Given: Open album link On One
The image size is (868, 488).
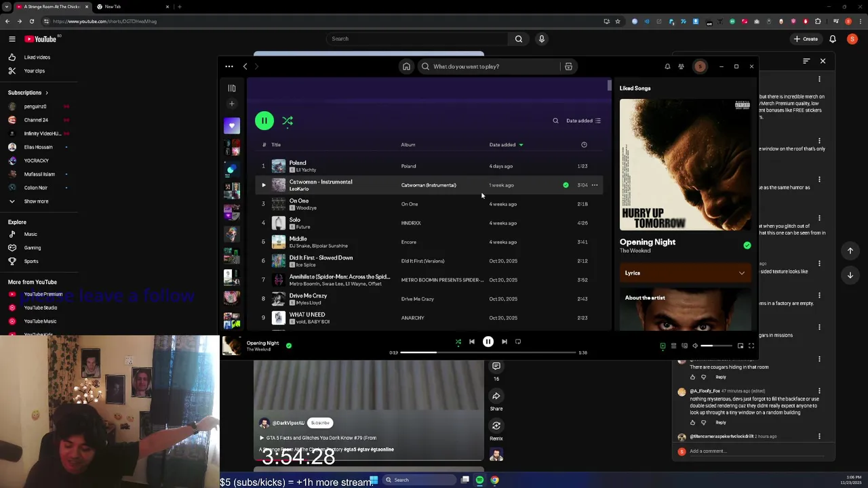Looking at the screenshot, I should coord(410,204).
